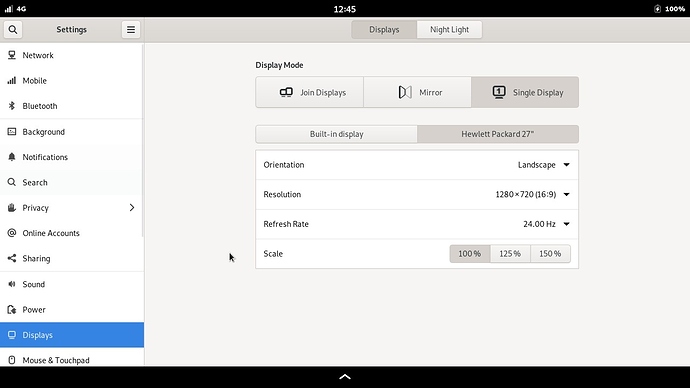Open Background settings
This screenshot has height=388, width=690.
point(71,132)
